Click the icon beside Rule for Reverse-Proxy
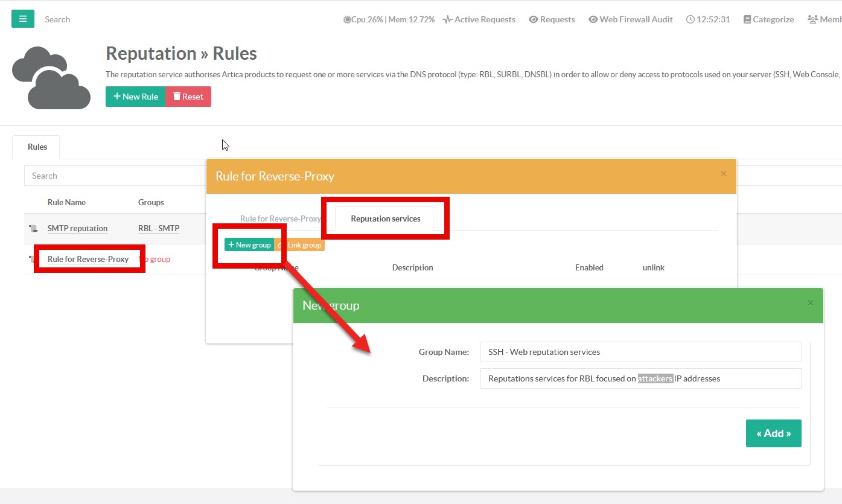 [31, 260]
